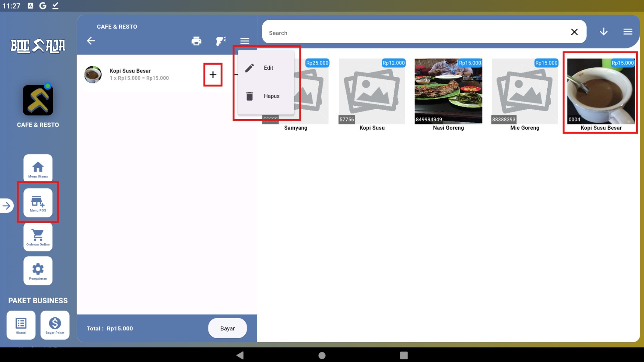This screenshot has width=644, height=362.
Task: Open Bayar Paket dollar icon
Action: (55, 325)
